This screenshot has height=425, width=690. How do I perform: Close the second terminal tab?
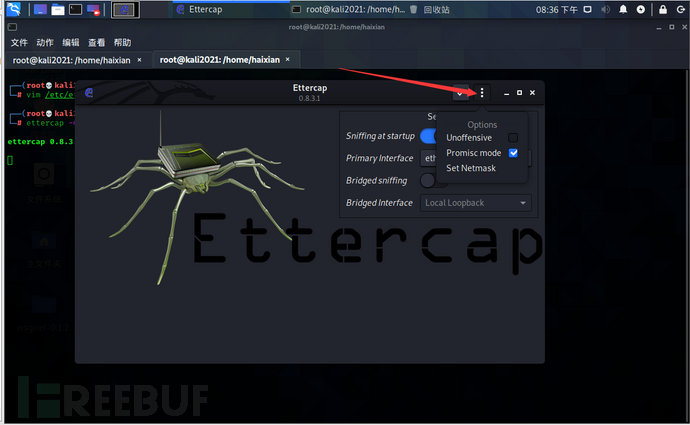pyautogui.click(x=288, y=59)
